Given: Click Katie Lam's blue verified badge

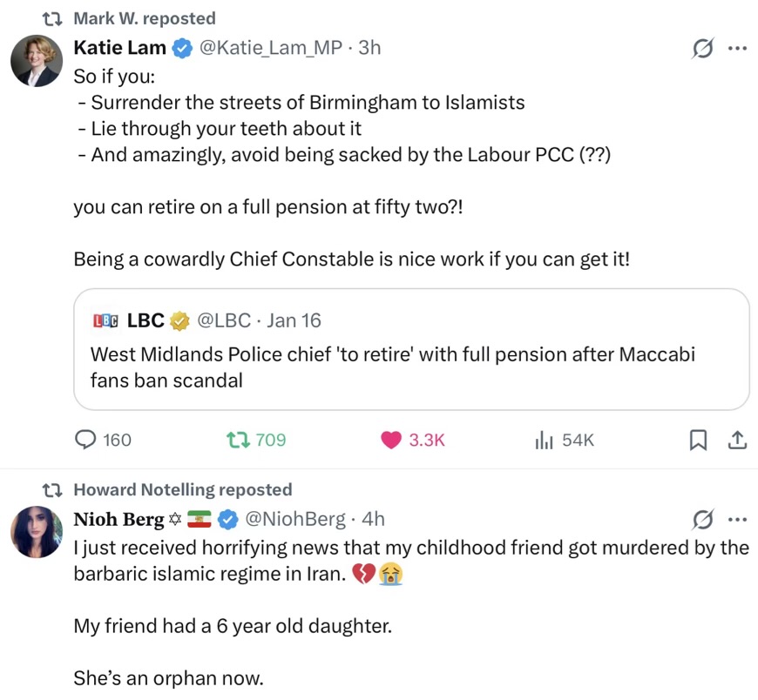Looking at the screenshot, I should point(183,49).
